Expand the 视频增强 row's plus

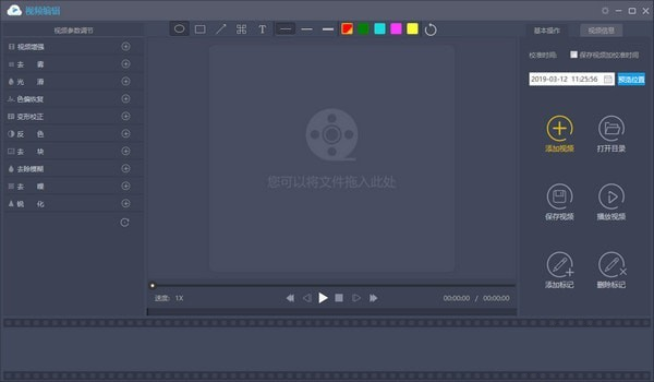click(126, 47)
